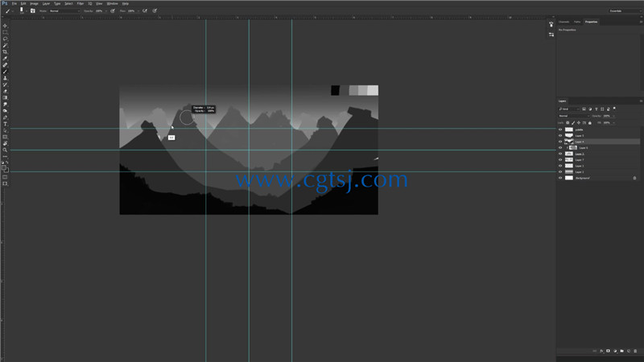Select the Brush tool in toolbox
The image size is (644, 362).
click(5, 72)
